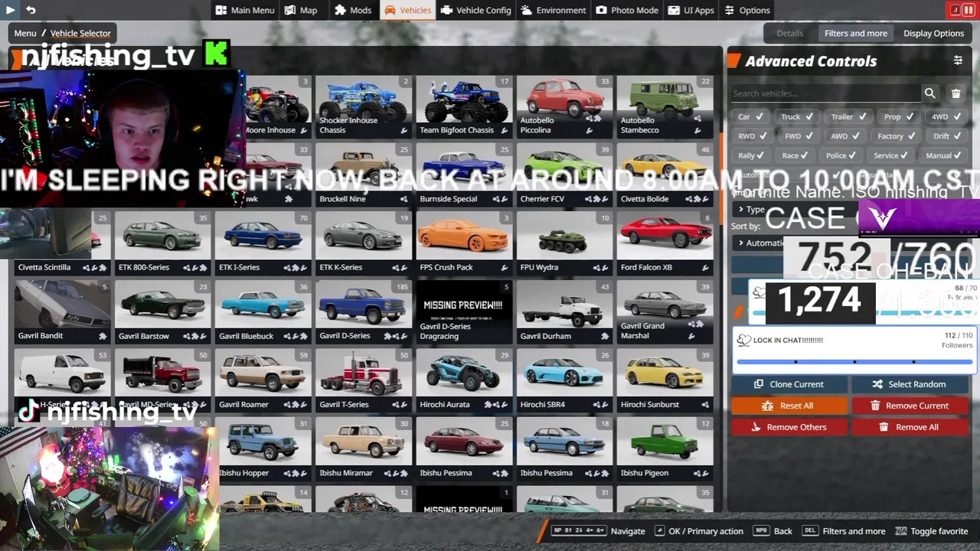Select Cherrier FCV vehicle tile
Image resolution: width=980 pixels, height=551 pixels.
tap(564, 175)
